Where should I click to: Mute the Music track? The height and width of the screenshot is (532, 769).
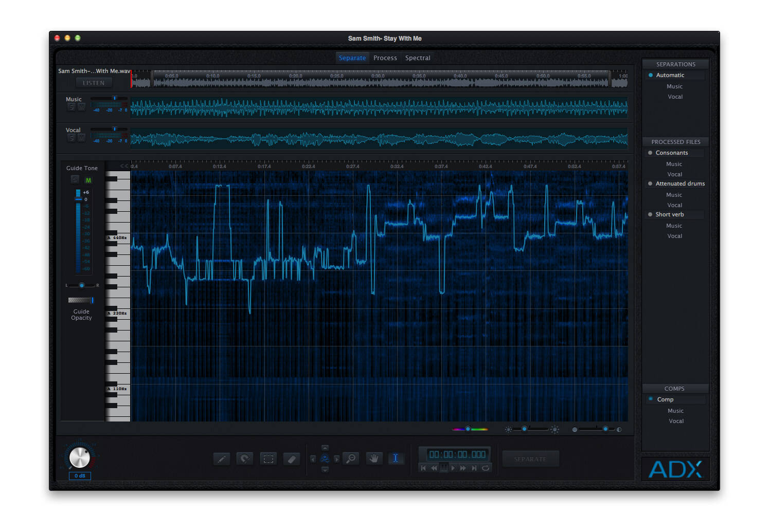coord(81,107)
